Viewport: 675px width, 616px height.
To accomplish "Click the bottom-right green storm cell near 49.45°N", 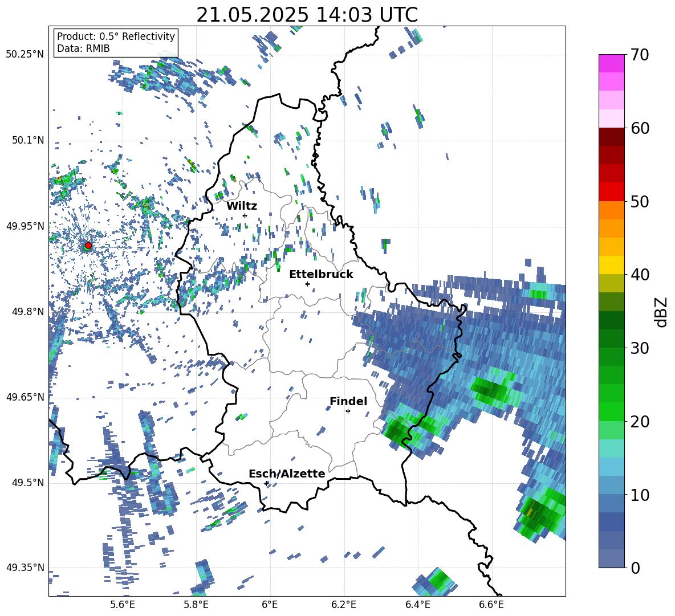I will coord(540,513).
